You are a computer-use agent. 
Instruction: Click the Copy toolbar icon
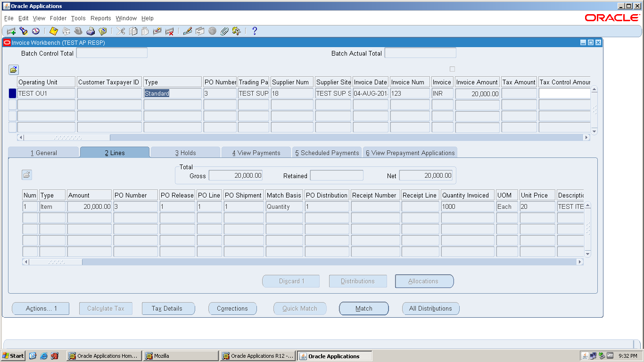[x=133, y=31]
